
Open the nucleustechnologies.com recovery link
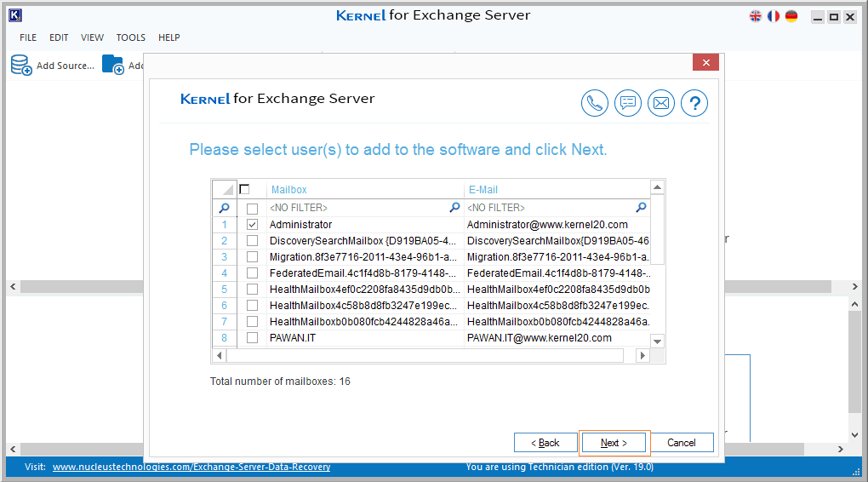(x=191, y=467)
